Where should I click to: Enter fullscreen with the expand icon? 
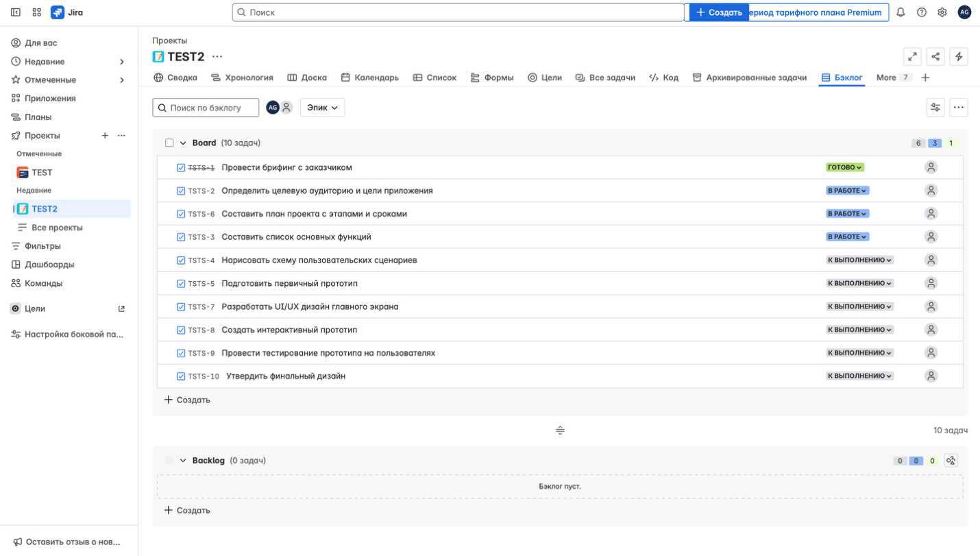[912, 57]
